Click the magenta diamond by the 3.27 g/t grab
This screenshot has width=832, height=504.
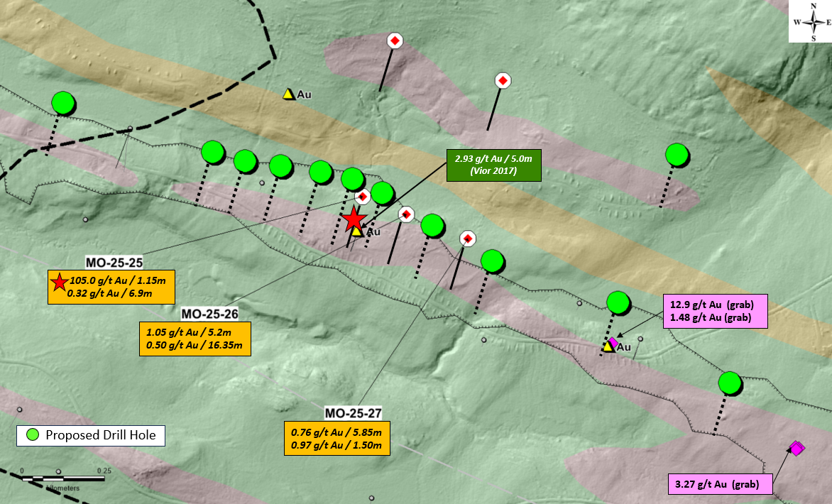point(797,448)
